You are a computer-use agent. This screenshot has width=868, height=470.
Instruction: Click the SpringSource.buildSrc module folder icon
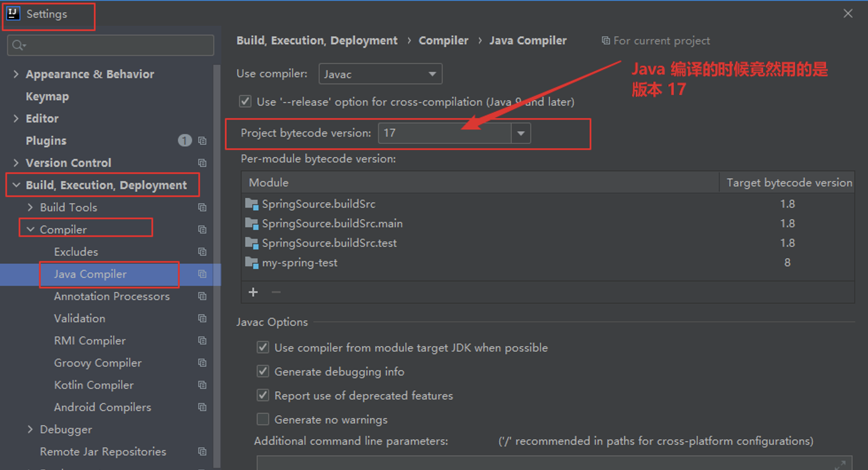click(x=252, y=204)
